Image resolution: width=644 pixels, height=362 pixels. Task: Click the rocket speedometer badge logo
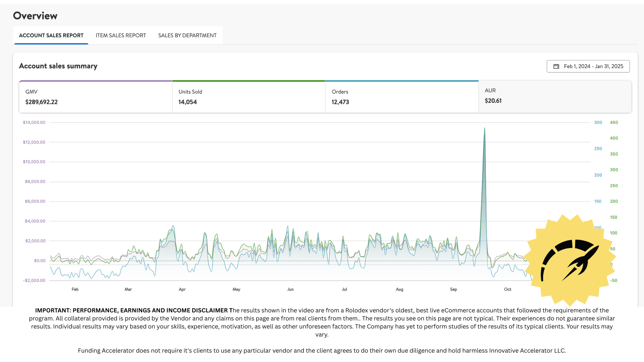pyautogui.click(x=570, y=260)
